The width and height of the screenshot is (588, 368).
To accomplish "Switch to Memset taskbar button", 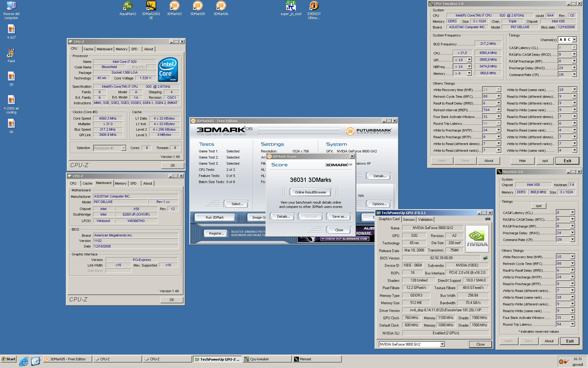I will point(317,359).
